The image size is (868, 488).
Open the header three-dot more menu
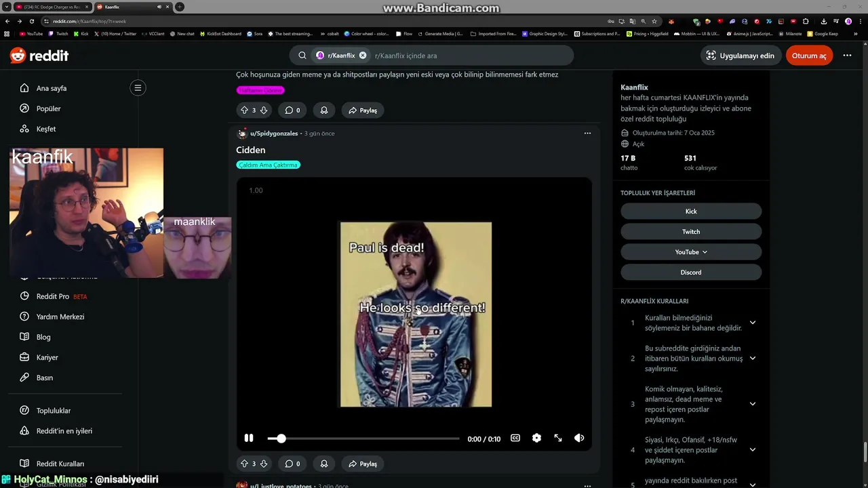847,56
